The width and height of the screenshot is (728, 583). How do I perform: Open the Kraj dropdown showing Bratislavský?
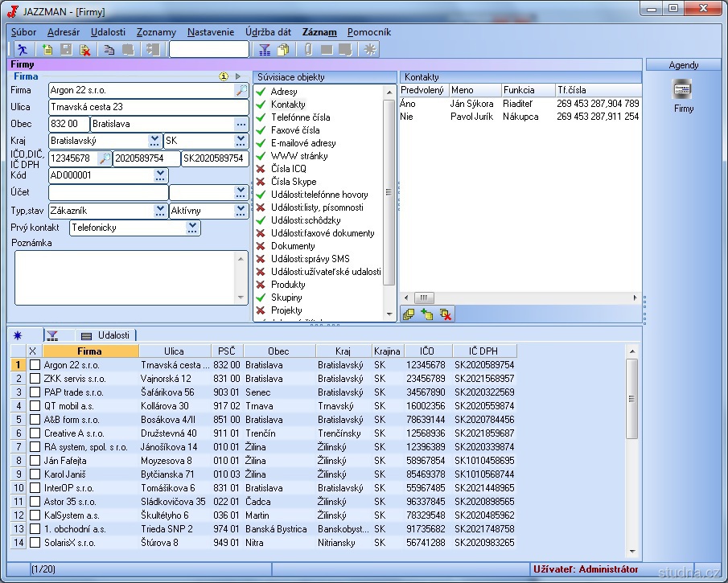(x=154, y=141)
